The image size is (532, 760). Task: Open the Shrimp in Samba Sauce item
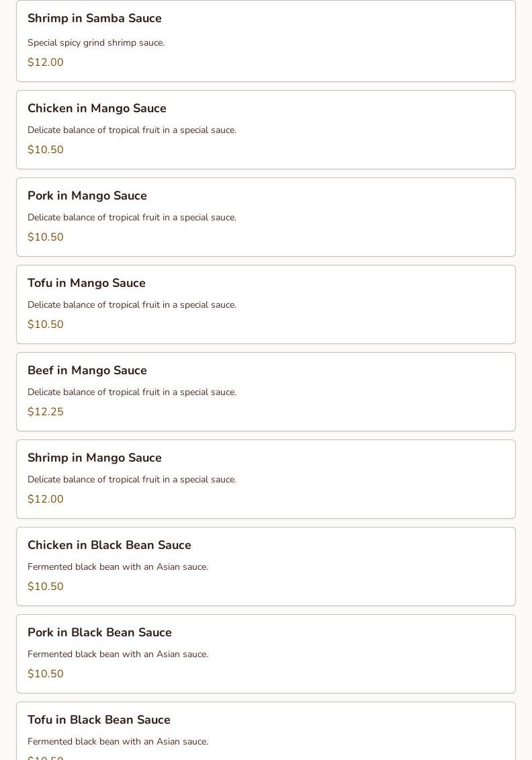95,19
